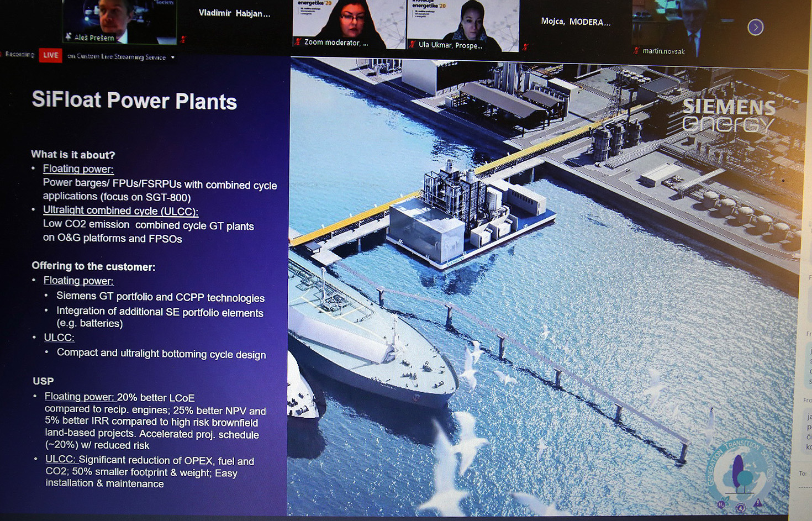Image resolution: width=812 pixels, height=521 pixels.
Task: Click 'Integration of additional SE portfolio elements' bullet
Action: (x=160, y=312)
